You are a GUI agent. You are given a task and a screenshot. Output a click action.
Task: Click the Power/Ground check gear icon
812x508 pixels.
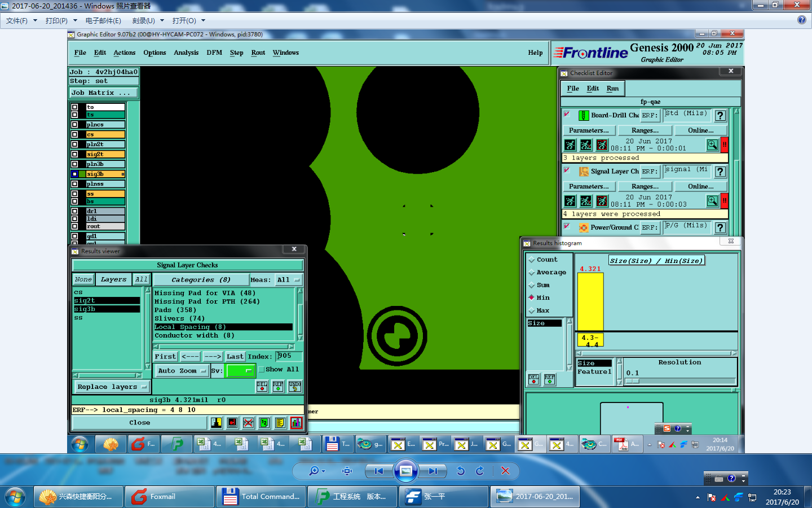pos(584,227)
